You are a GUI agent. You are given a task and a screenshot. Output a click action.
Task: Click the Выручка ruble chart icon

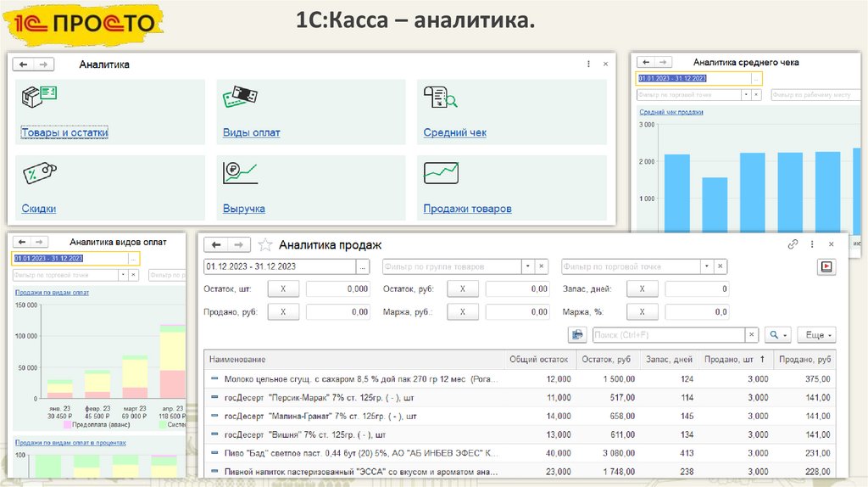(240, 172)
